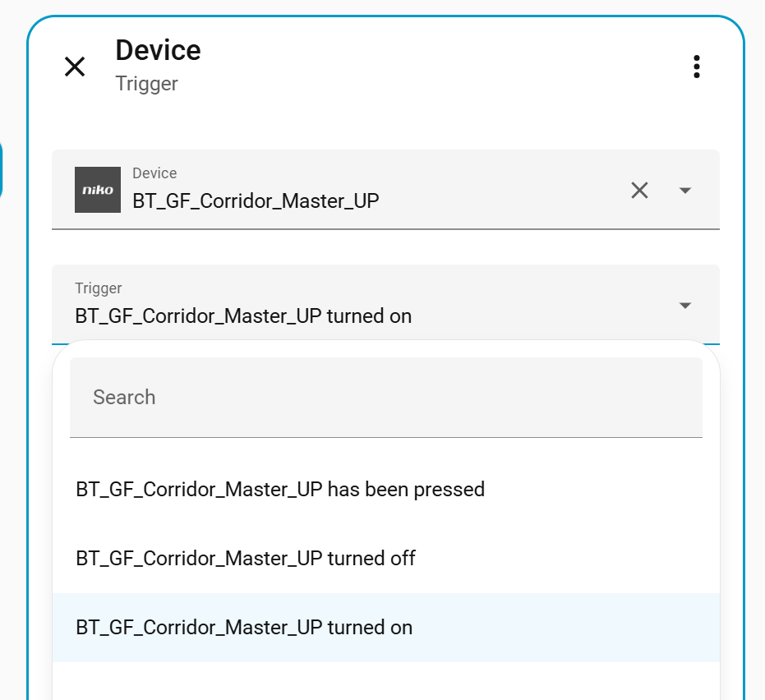Click the "Search" placeholder text
The height and width of the screenshot is (700, 765).
point(124,398)
